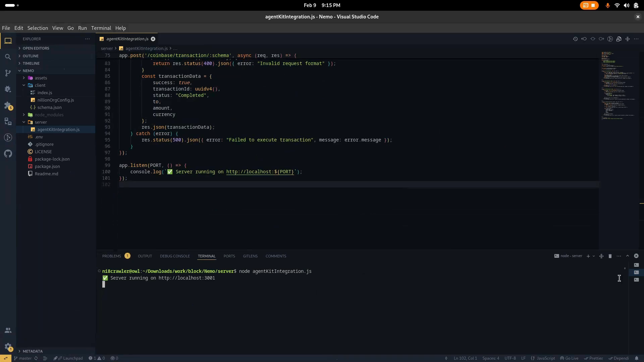The image size is (644, 362).
Task: Open the Search view in activity bar
Action: point(8,57)
